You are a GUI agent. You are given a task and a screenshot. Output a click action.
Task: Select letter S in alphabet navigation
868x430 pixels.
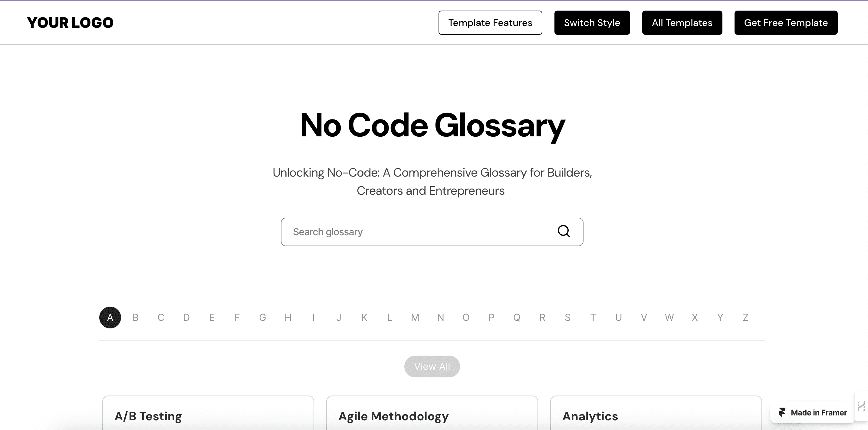(567, 317)
